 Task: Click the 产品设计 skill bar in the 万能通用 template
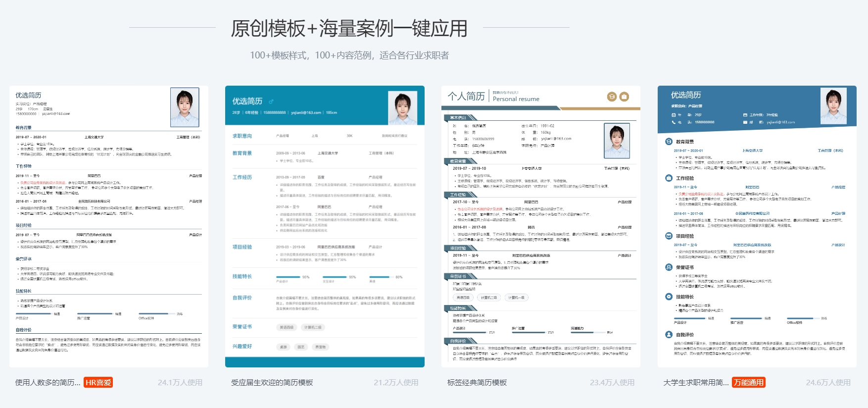690,318
